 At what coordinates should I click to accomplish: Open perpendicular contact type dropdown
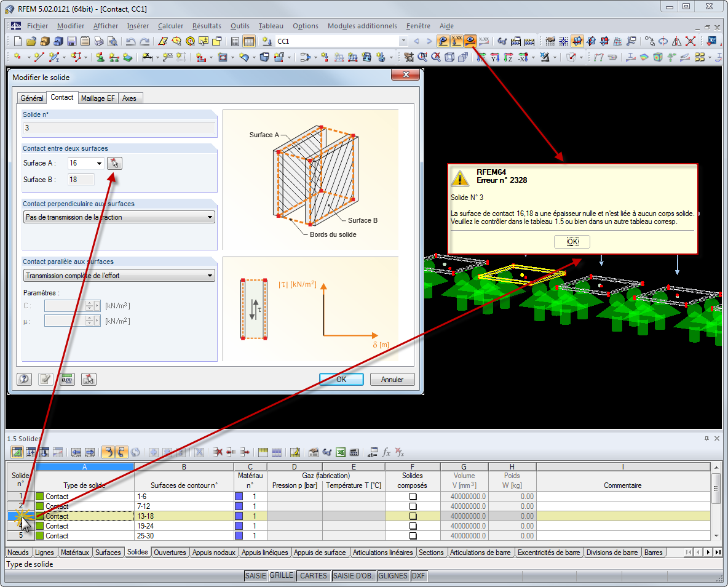[x=210, y=217]
